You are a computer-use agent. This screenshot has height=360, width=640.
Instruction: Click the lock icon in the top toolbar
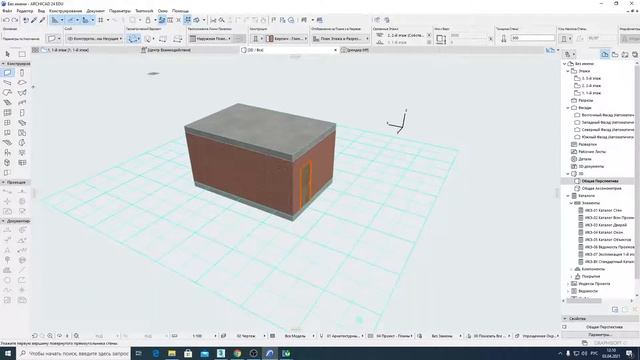click(148, 20)
